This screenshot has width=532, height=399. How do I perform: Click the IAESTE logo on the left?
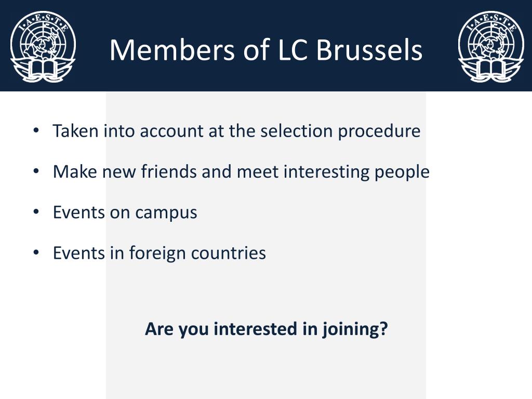[43, 47]
